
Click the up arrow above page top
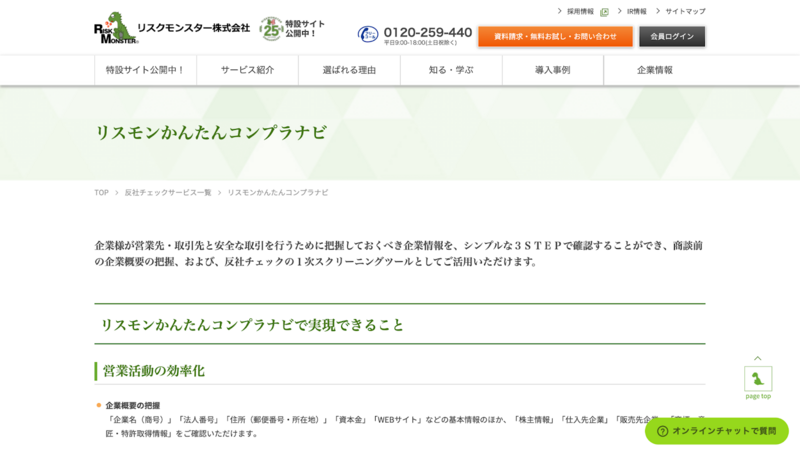[x=758, y=358]
